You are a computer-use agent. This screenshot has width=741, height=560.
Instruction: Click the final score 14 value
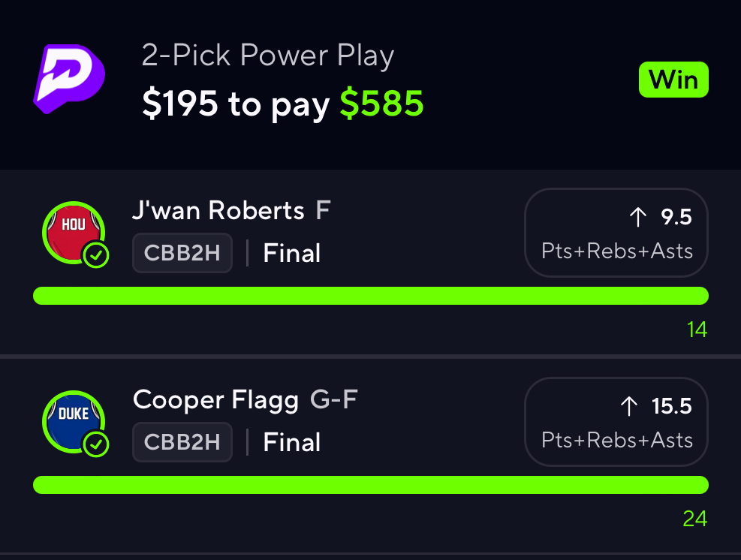click(697, 330)
